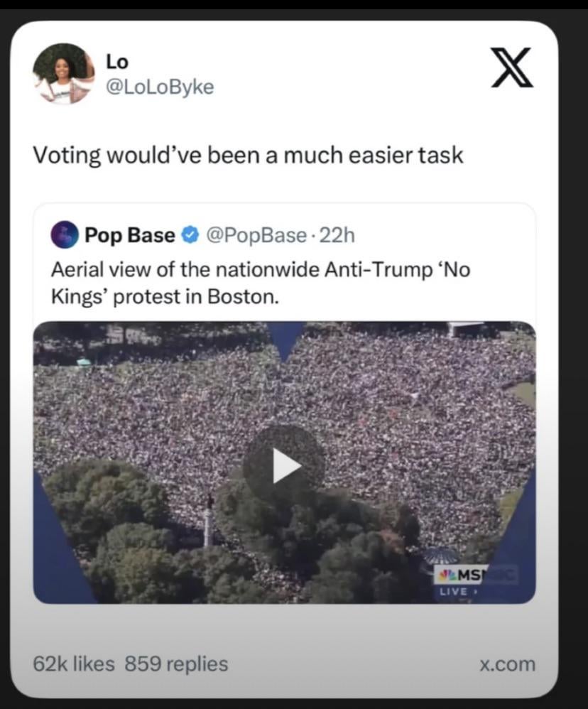Open the @LoLoByke handle
588x709 pixels.
point(159,87)
